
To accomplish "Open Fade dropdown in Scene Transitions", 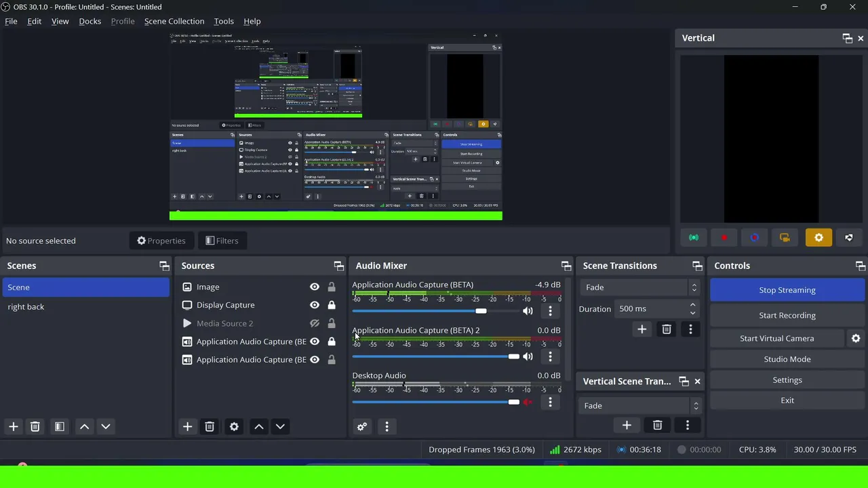I will [640, 287].
